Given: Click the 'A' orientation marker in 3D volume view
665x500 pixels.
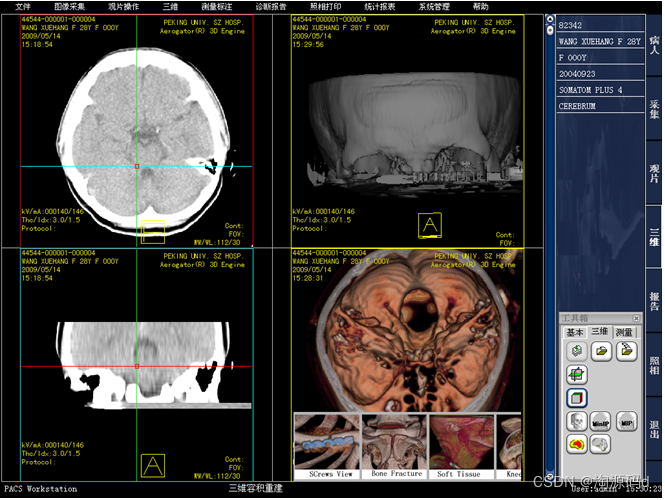Looking at the screenshot, I should [x=430, y=225].
